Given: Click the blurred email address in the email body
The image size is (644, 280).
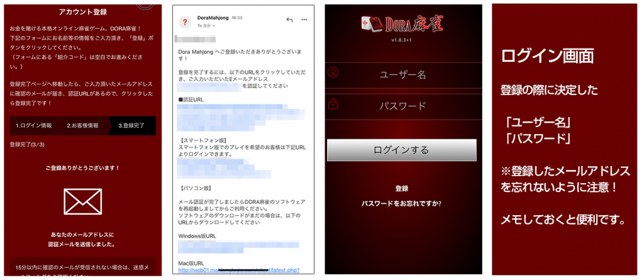Looking at the screenshot, I should click(x=208, y=86).
